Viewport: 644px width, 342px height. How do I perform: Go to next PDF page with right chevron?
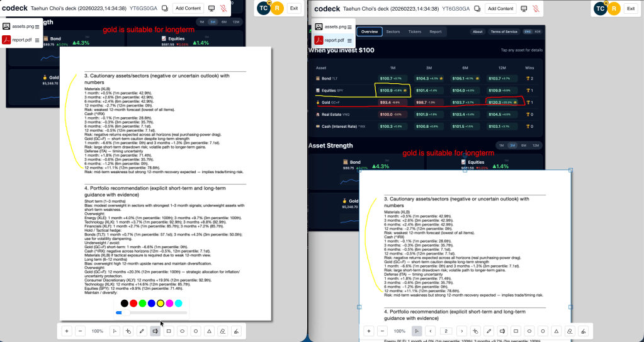pyautogui.click(x=461, y=331)
